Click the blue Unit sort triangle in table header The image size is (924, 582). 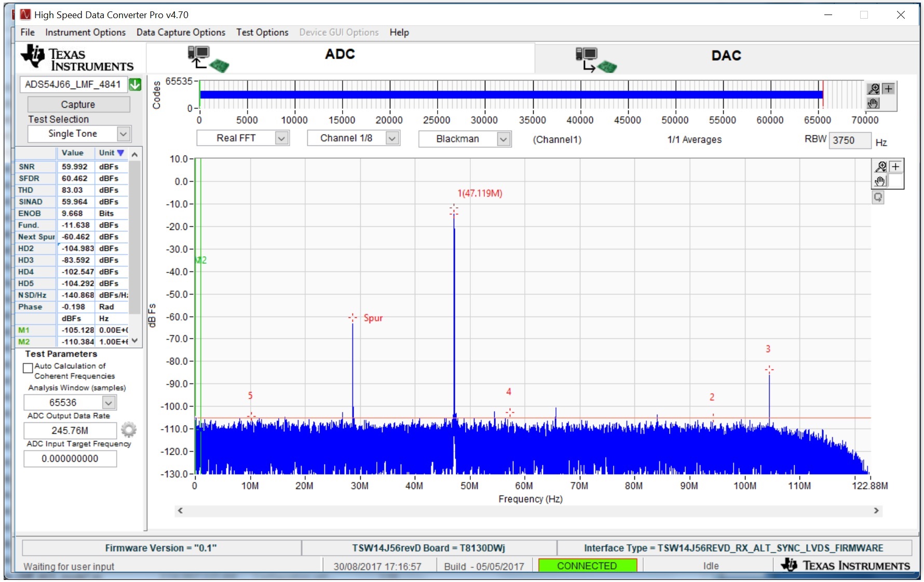point(120,153)
